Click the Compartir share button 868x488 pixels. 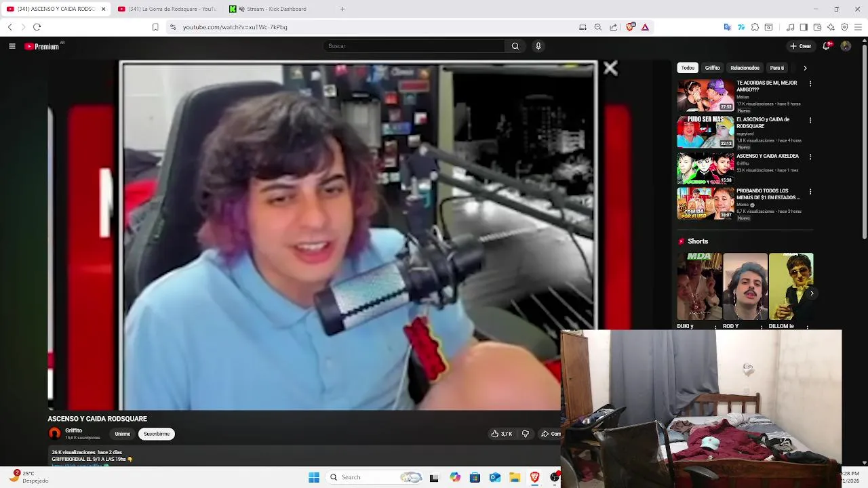[551, 434]
